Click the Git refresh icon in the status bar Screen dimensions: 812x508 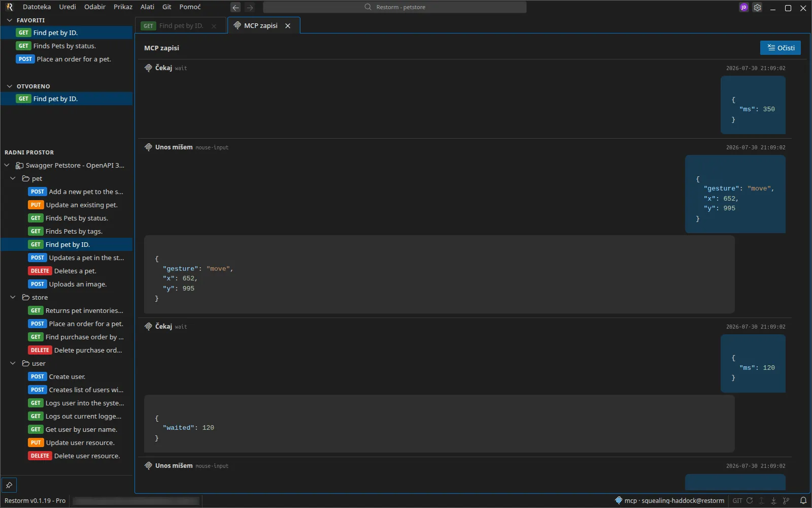coord(750,500)
